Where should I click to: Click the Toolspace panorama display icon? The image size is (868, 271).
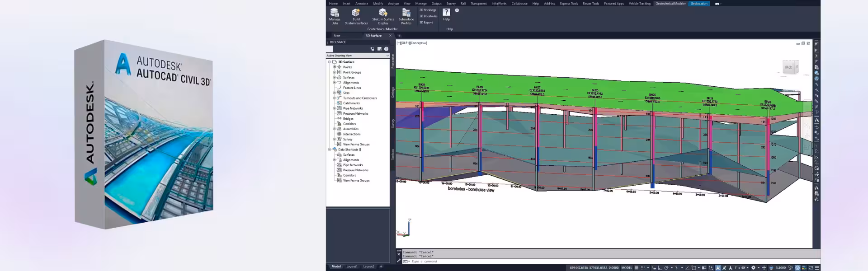(x=379, y=49)
